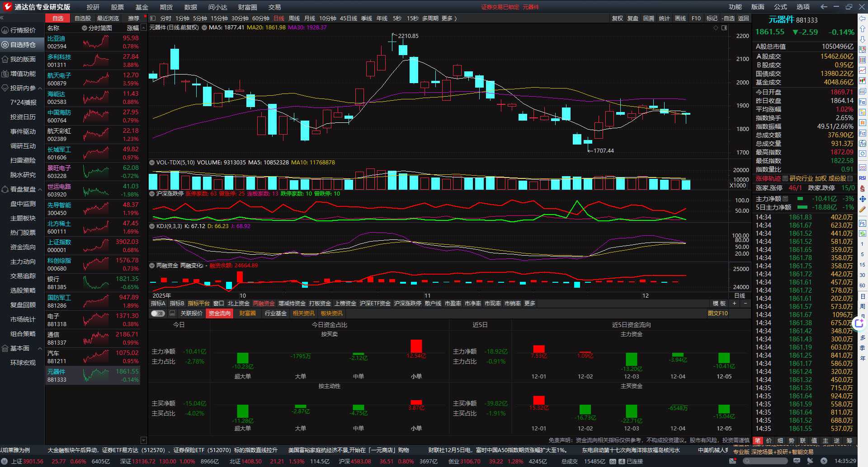Image resolution: width=868 pixels, height=467 pixels.
Task: Open 增值功能 in left sidebar
Action: click(x=23, y=74)
